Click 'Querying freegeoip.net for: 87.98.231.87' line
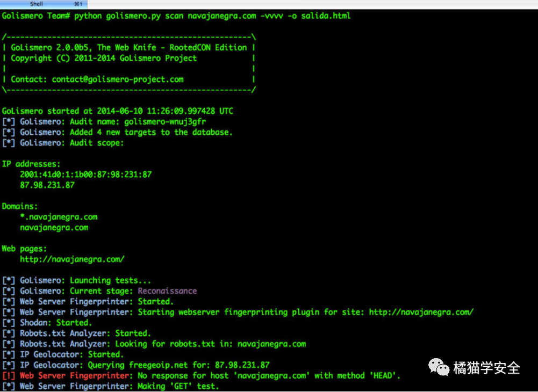This screenshot has height=392, width=538. (x=135, y=365)
